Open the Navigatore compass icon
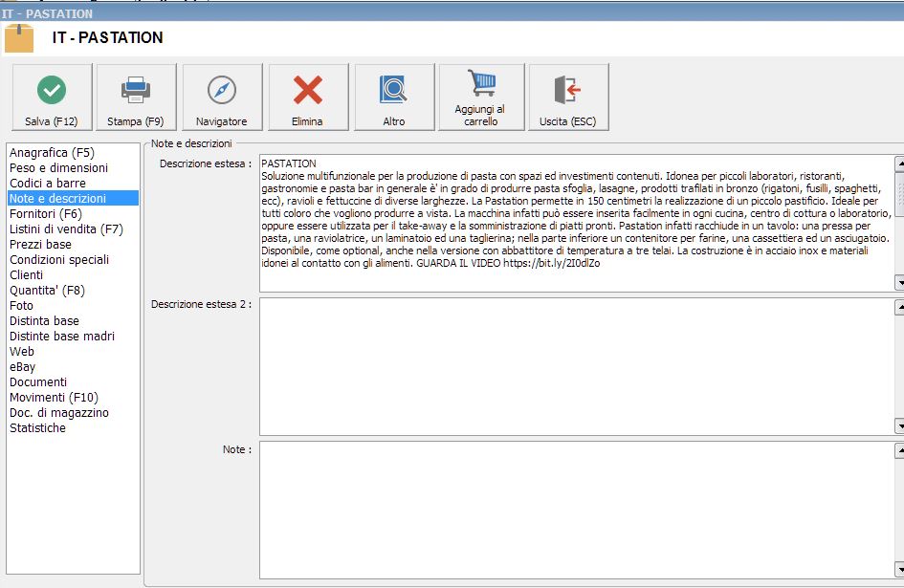 pyautogui.click(x=222, y=90)
